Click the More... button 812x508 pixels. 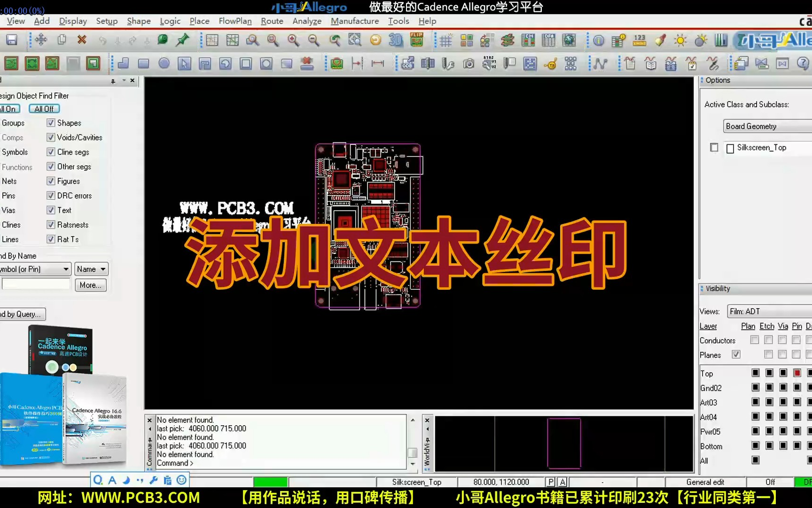click(x=90, y=285)
